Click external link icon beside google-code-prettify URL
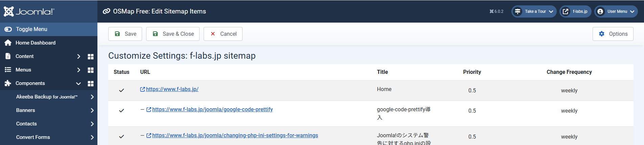This screenshot has height=145, width=644. pos(148,110)
